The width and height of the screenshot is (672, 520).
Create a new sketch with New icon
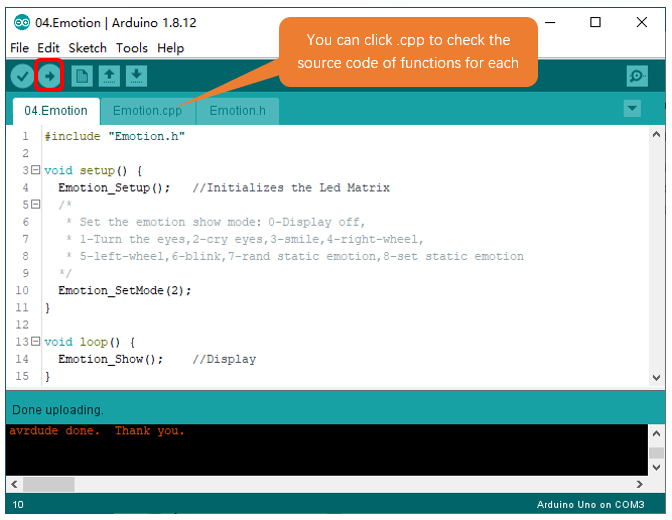click(82, 77)
